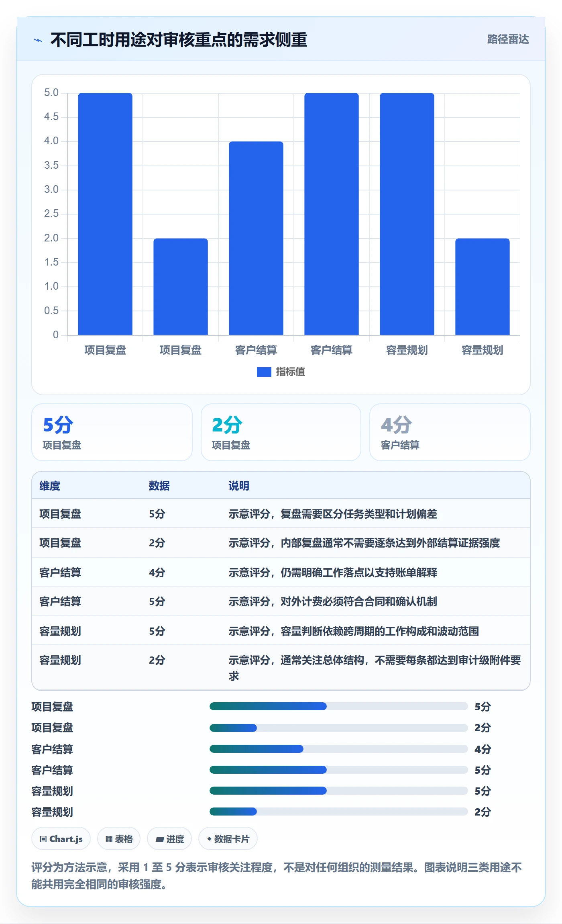Image resolution: width=562 pixels, height=924 pixels.
Task: Click the text 示意评分，容量判断依赖跨周期的工作构成和波动范围
Action: pos(354,632)
